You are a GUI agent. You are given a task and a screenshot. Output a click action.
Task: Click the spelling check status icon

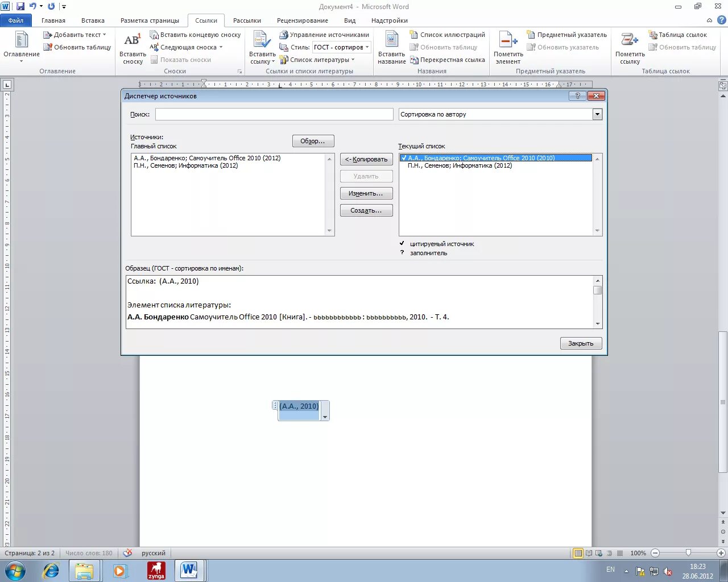[x=128, y=553]
